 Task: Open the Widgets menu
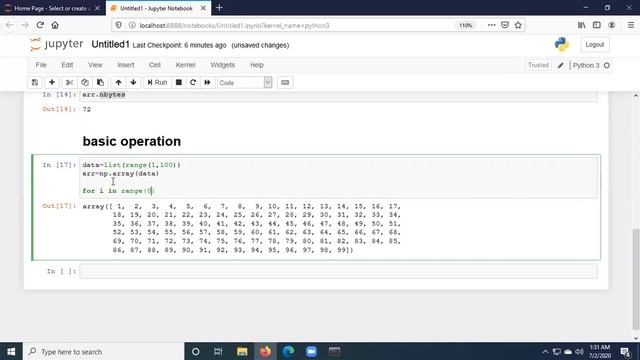click(x=222, y=65)
